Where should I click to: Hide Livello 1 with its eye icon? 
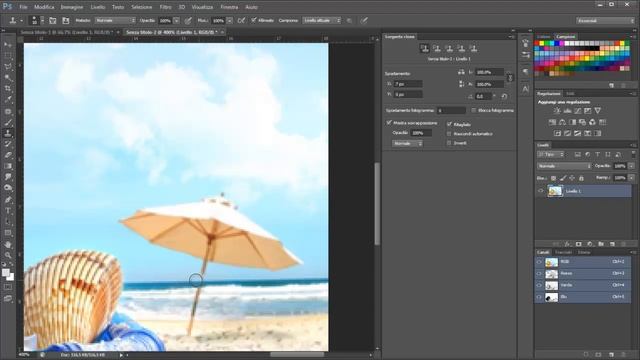coord(541,191)
